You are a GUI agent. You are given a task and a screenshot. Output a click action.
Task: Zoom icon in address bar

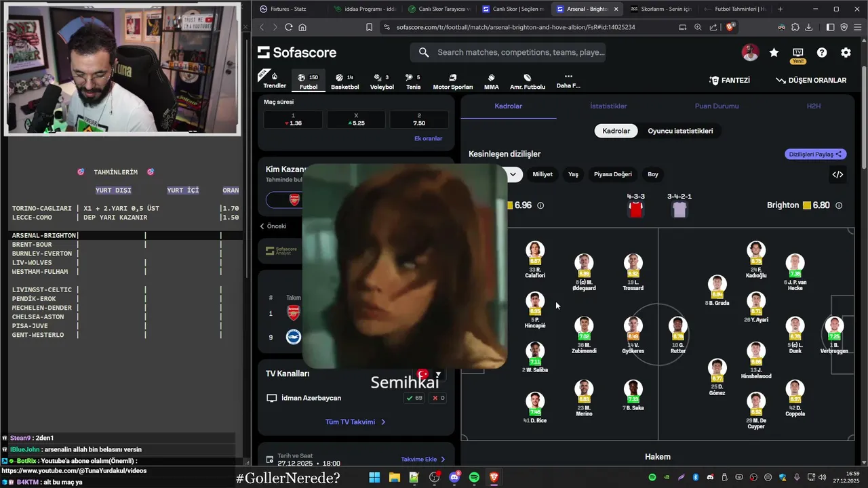click(698, 27)
